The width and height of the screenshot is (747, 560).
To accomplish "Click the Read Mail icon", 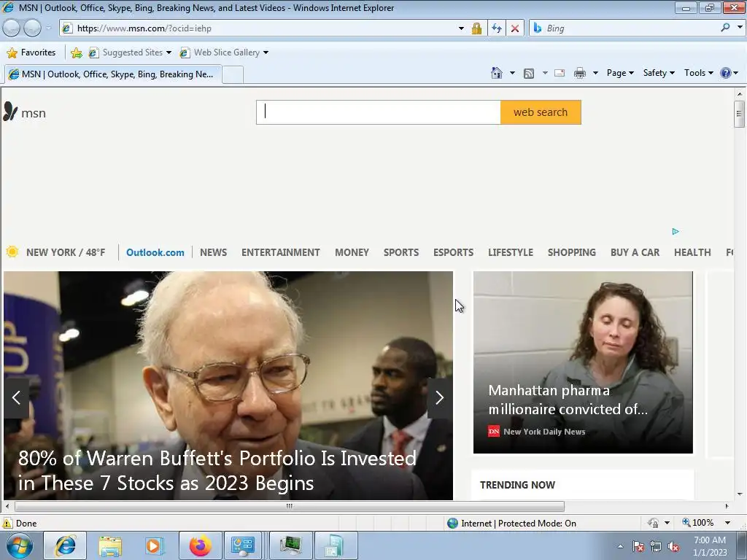I will click(560, 73).
